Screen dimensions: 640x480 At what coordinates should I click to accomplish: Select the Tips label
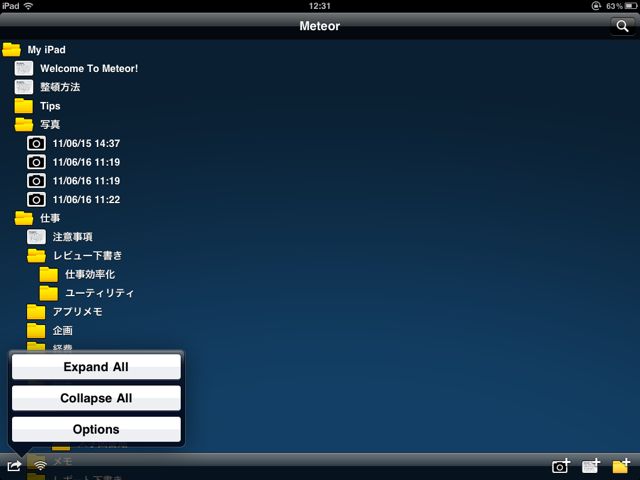[x=50, y=106]
